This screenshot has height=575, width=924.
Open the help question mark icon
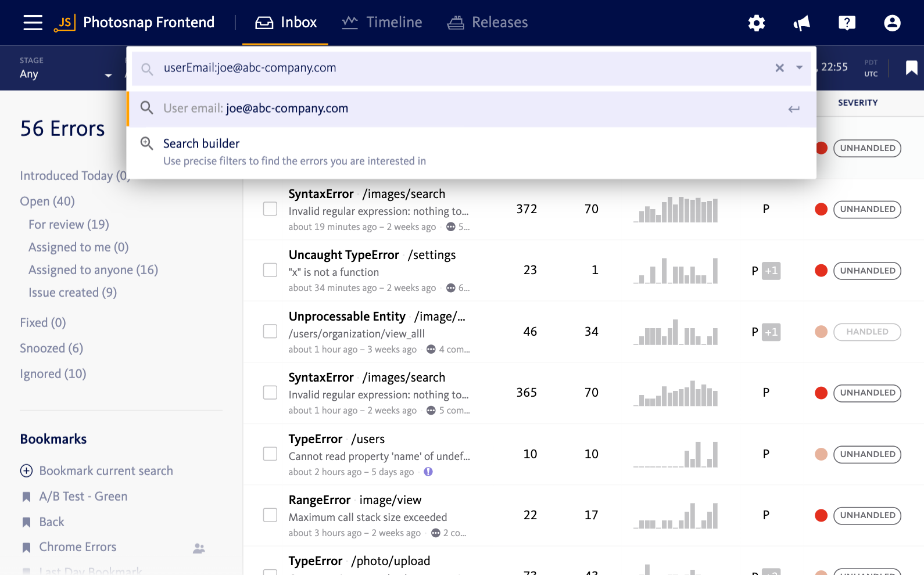(847, 23)
